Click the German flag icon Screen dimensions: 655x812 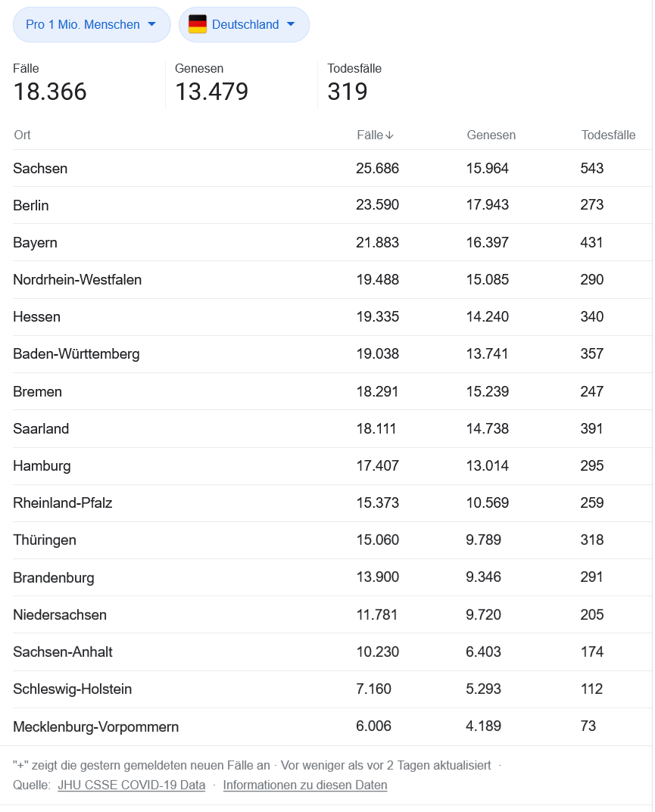click(x=196, y=24)
